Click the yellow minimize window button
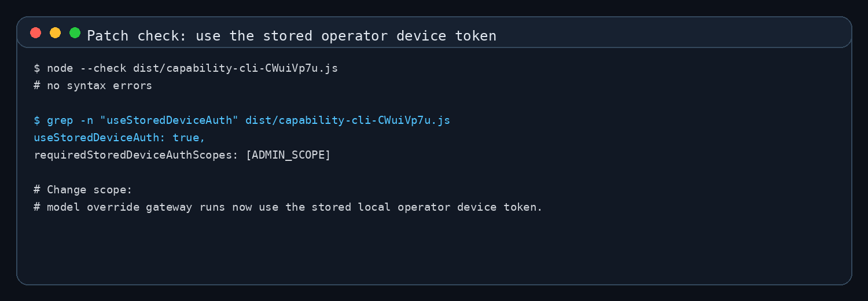Image resolution: width=868 pixels, height=301 pixels. 55,33
